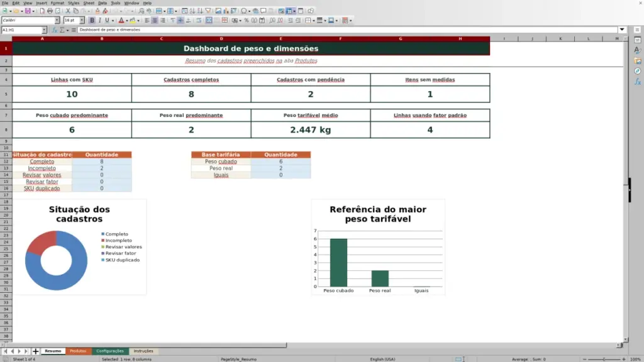Screen dimensions: 644x362
Task: Click zoom in plus button in status bar
Action: tap(623, 359)
